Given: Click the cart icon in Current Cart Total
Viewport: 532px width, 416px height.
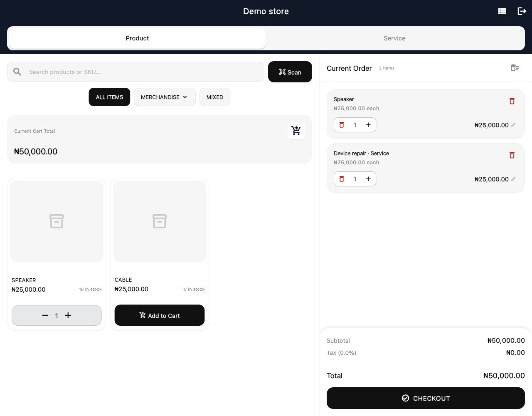Looking at the screenshot, I should pyautogui.click(x=296, y=131).
